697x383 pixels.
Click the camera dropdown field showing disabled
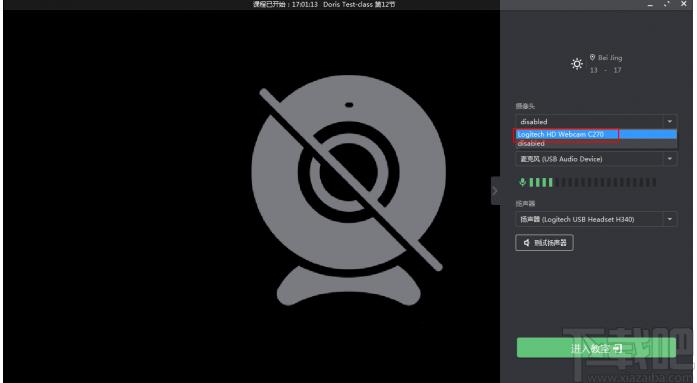[x=596, y=122]
